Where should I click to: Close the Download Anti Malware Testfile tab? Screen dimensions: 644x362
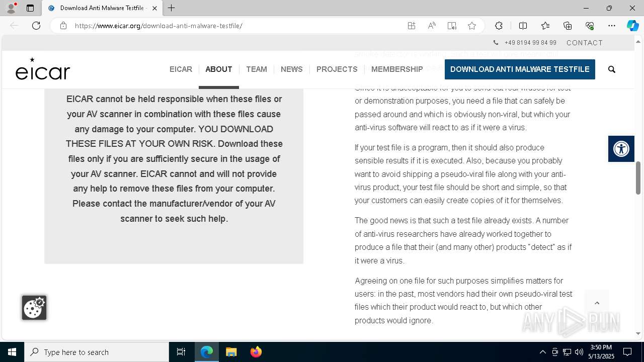tap(154, 8)
